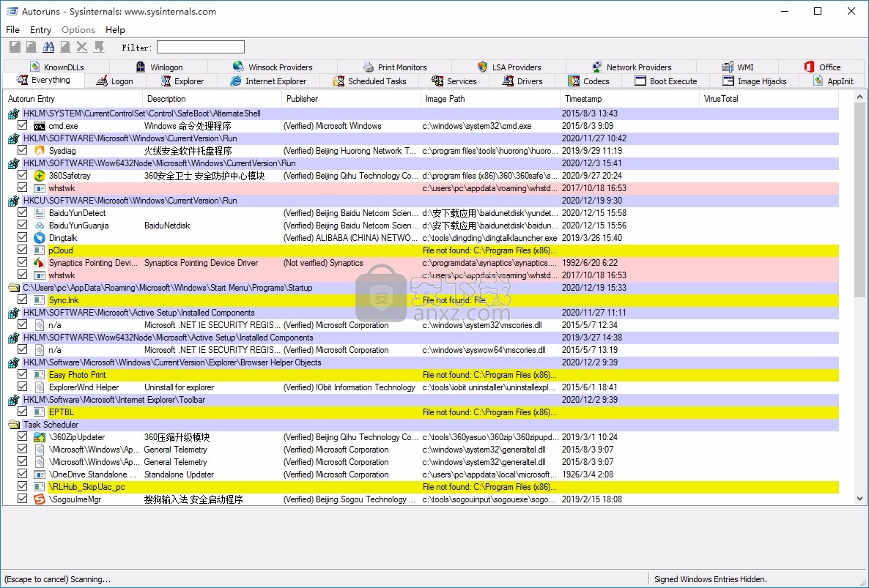Click the Properties toolbar icon
The width and height of the screenshot is (869, 588).
click(65, 47)
